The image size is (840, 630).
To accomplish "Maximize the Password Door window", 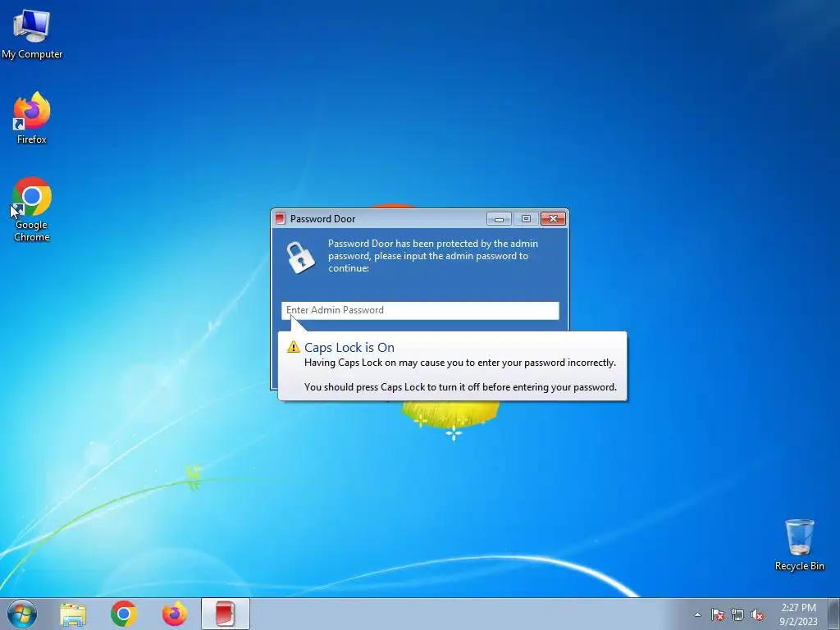I will pyautogui.click(x=526, y=218).
